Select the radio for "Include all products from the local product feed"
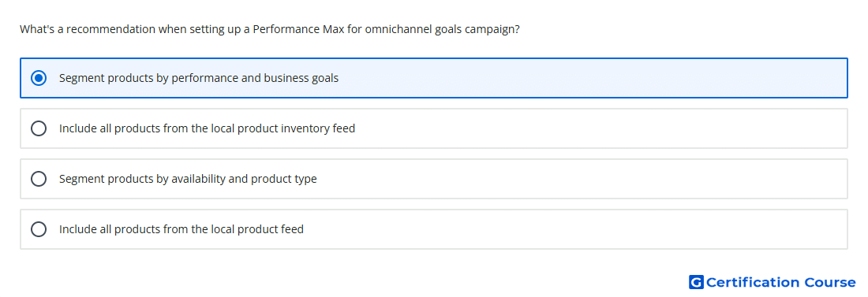This screenshot has height=297, width=868. point(39,229)
